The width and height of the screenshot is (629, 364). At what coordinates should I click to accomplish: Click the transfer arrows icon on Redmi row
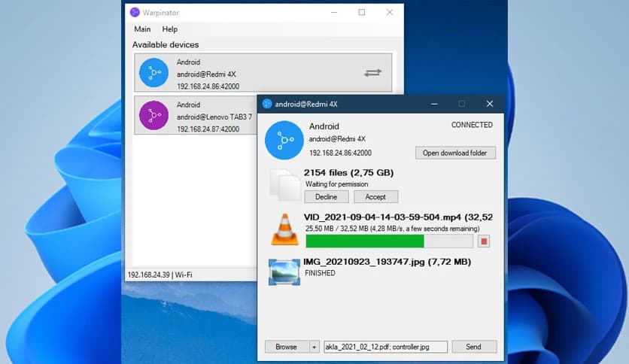373,72
